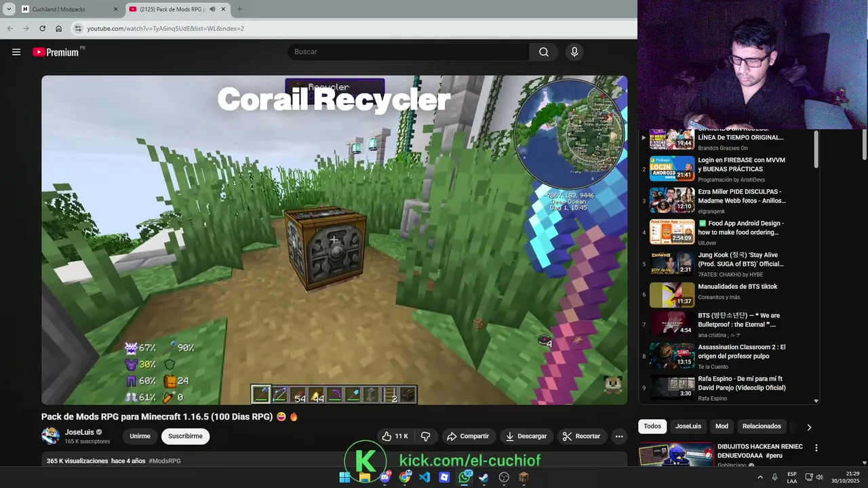
Task: Download the video via Descargar
Action: click(526, 436)
